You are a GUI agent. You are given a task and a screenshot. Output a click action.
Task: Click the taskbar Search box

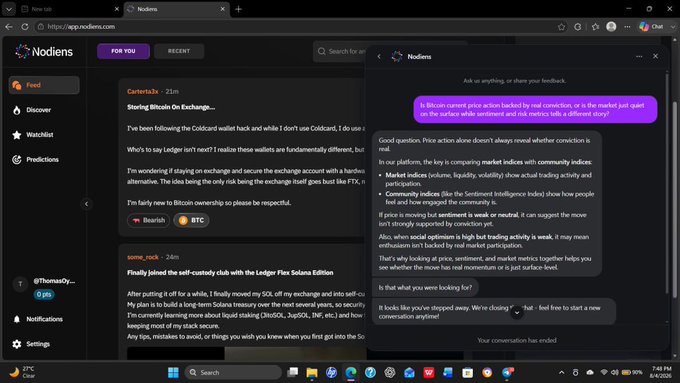pyautogui.click(x=233, y=373)
